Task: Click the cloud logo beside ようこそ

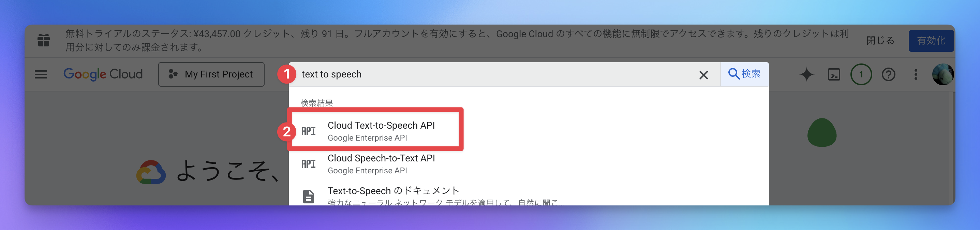Action: (151, 172)
